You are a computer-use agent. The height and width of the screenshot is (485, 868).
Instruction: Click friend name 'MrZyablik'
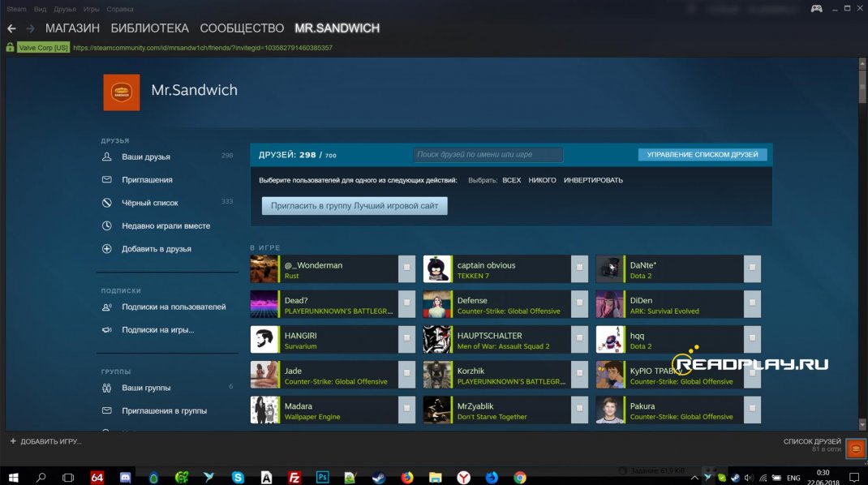[x=475, y=406]
